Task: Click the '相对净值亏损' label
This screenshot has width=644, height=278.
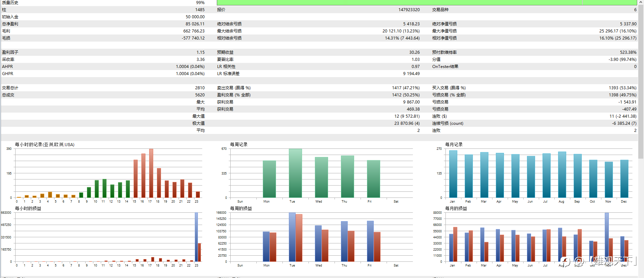Action: [x=444, y=38]
